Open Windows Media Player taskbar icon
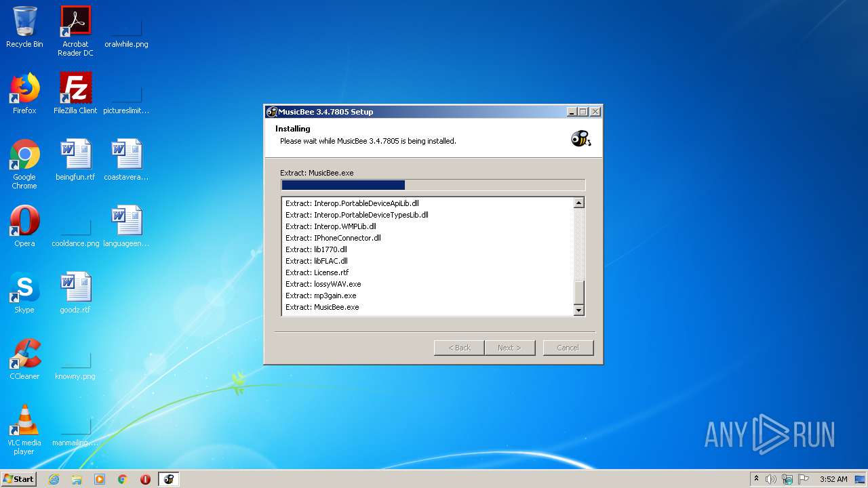Viewport: 868px width, 488px height. click(x=100, y=479)
